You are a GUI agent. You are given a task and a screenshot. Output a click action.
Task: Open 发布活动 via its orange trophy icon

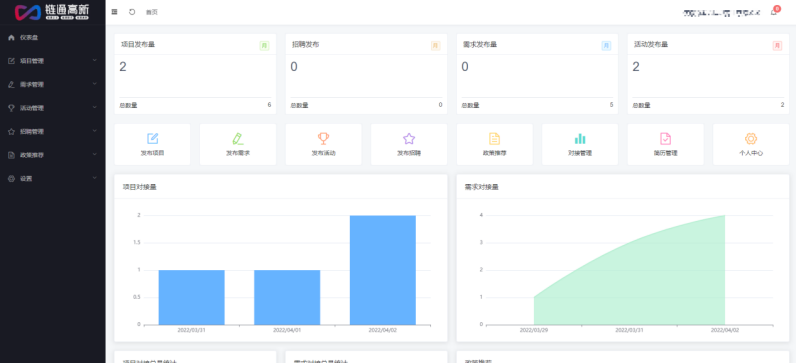(x=323, y=138)
